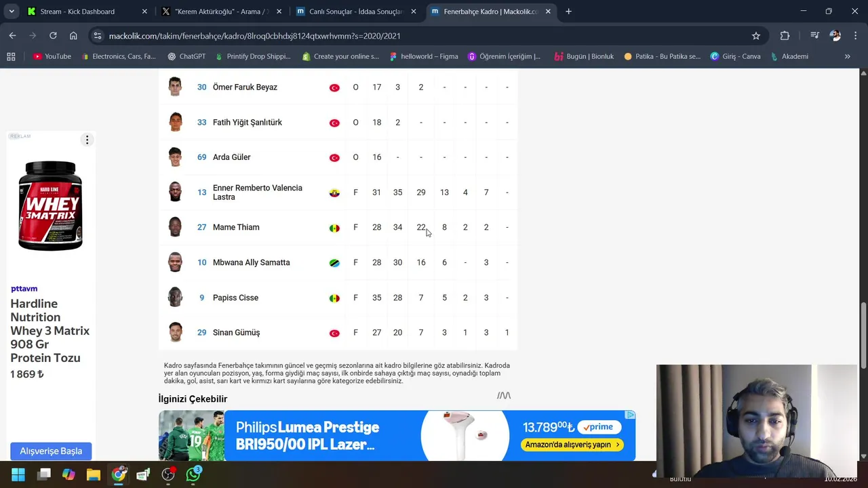The image size is (868, 488).
Task: Click the page vertical scrollbar thumb
Action: point(863,335)
